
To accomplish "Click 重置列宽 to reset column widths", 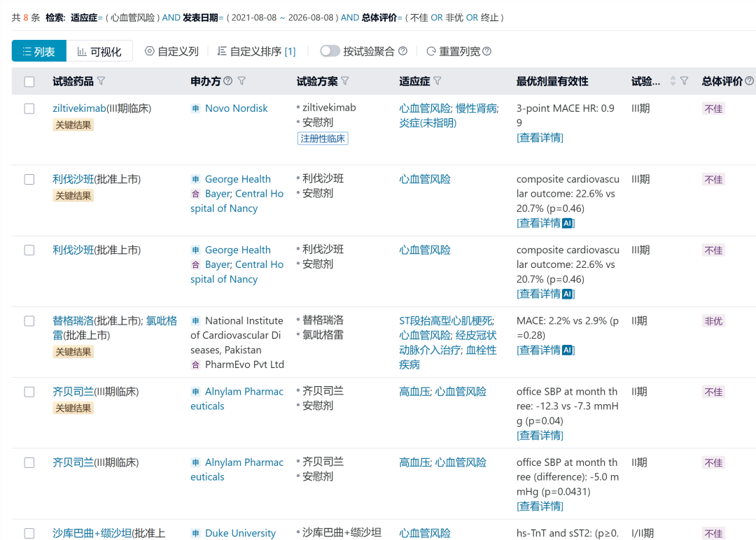I will pos(453,51).
